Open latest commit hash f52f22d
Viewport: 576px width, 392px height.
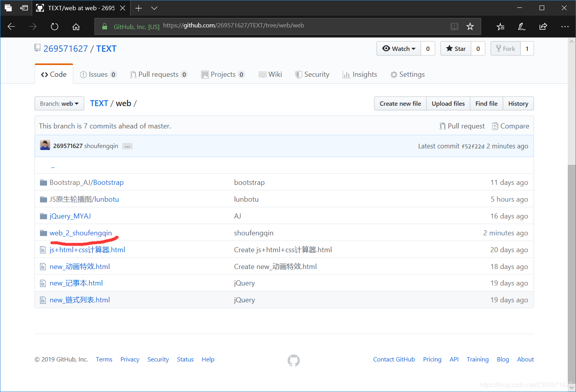coord(473,146)
